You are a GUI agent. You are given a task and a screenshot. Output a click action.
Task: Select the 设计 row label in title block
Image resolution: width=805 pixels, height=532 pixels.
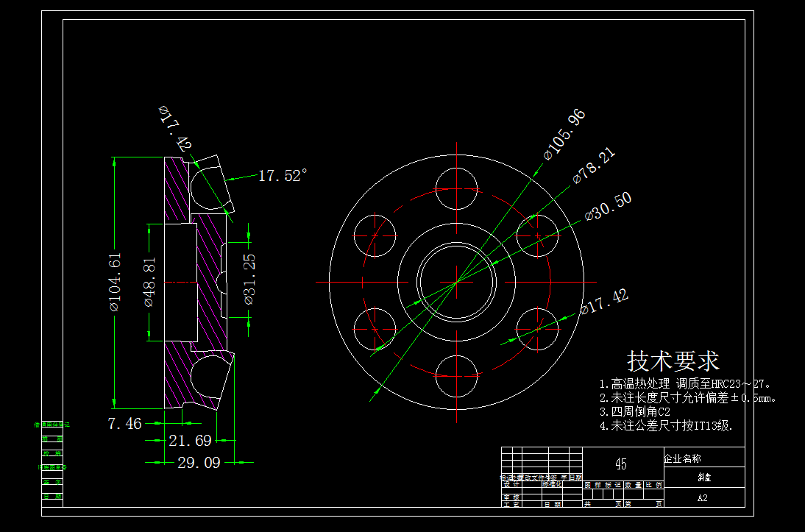pyautogui.click(x=511, y=484)
